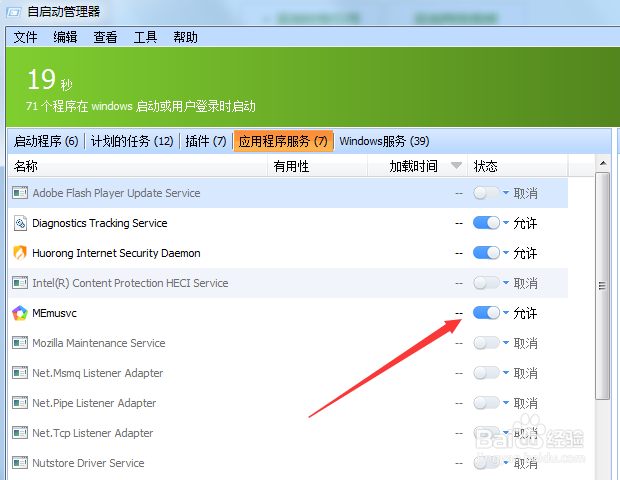Open the Diagnostics Tracking Service status dropdown arrow
This screenshot has width=620, height=480.
[506, 223]
